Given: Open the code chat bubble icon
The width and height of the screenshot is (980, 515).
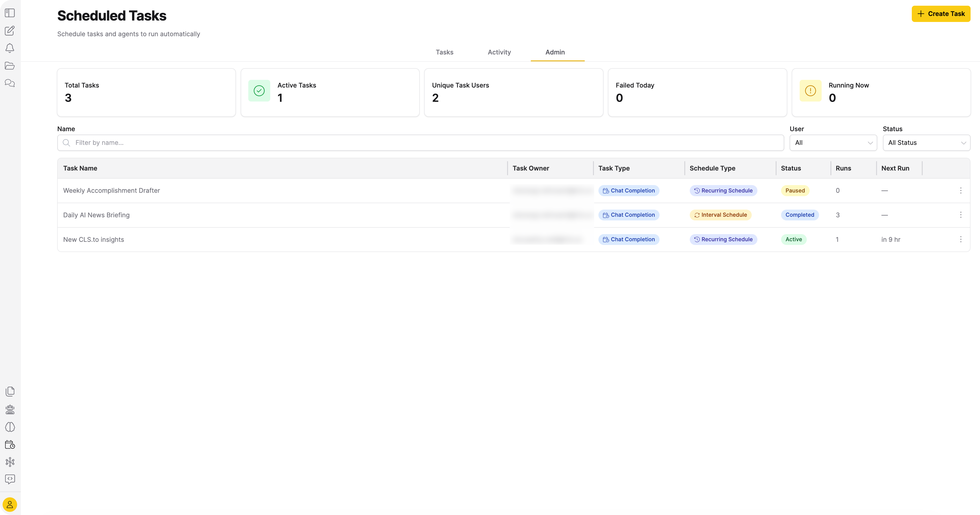Looking at the screenshot, I should pyautogui.click(x=10, y=479).
